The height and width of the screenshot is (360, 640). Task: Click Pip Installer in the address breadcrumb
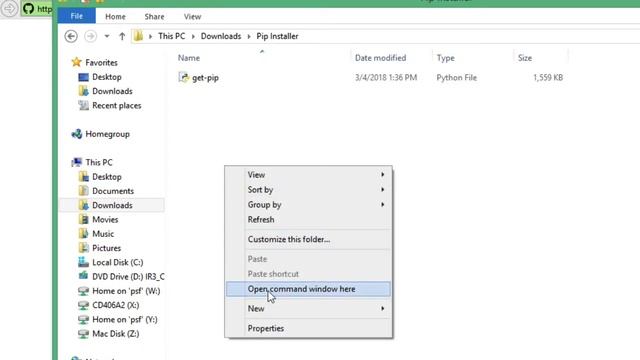(277, 36)
